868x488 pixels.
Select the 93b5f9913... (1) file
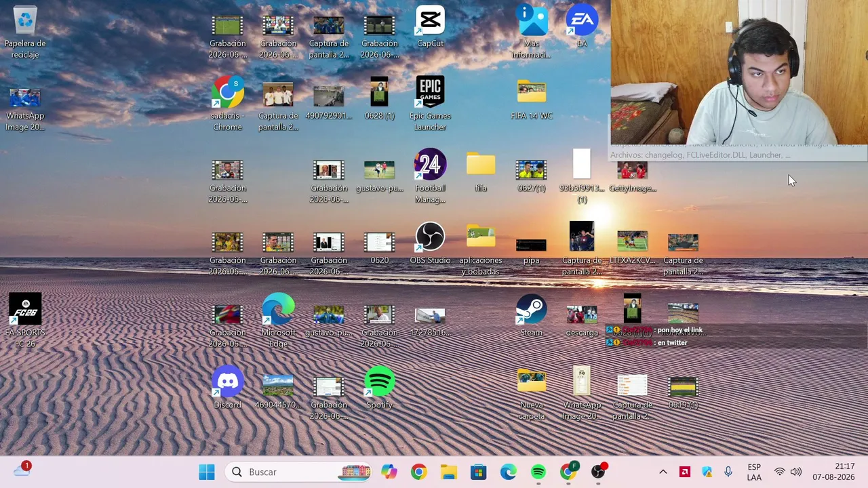point(582,177)
